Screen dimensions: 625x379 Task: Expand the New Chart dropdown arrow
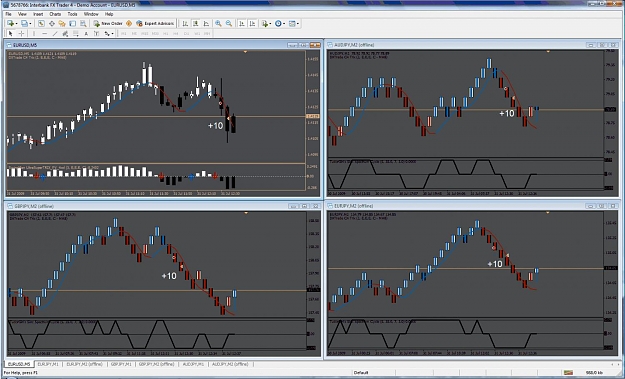(16, 24)
